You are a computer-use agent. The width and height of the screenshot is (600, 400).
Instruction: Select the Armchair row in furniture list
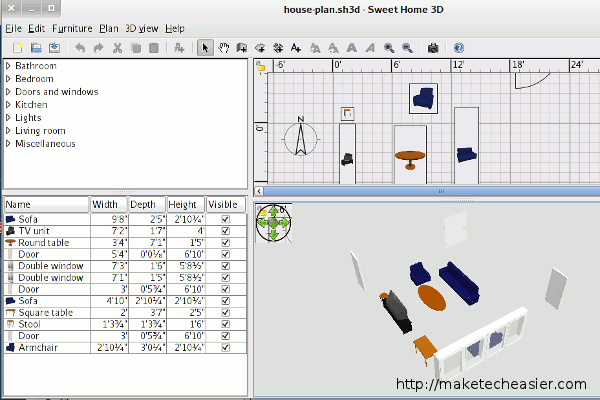pos(125,348)
